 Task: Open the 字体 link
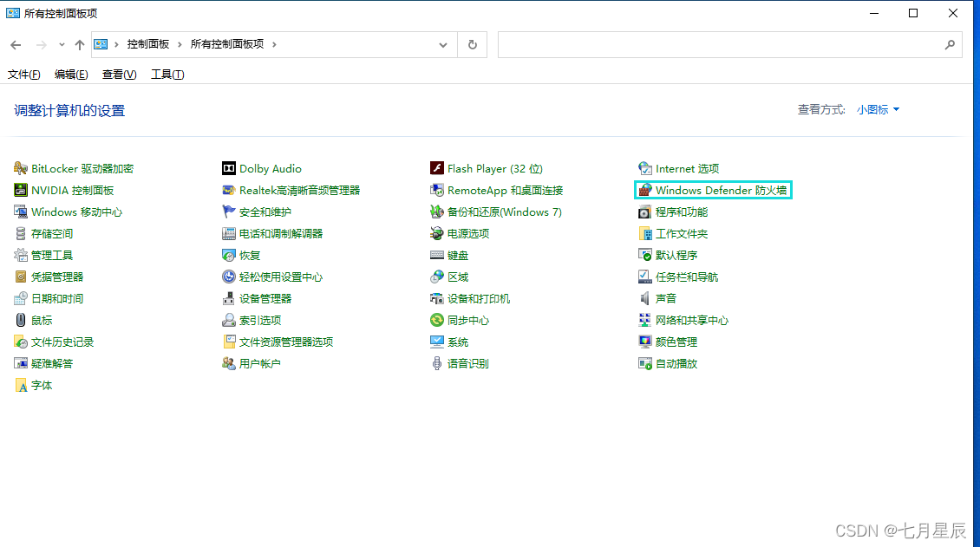point(42,385)
